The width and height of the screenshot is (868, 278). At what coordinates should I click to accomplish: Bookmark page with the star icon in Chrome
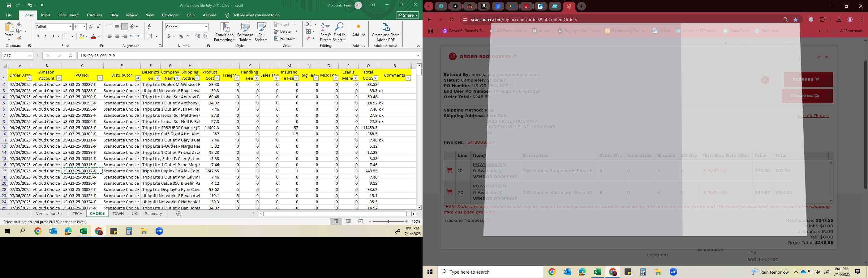coord(796,19)
